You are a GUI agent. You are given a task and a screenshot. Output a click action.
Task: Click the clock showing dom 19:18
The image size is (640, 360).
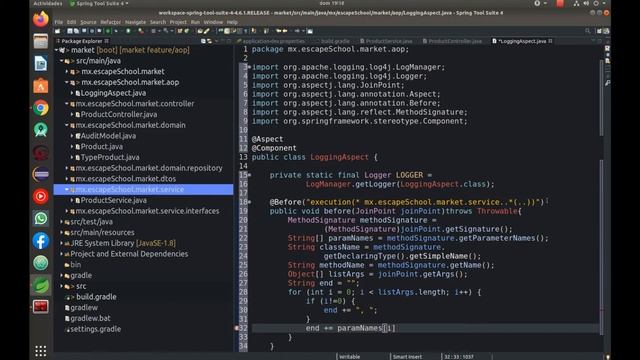tap(333, 3)
